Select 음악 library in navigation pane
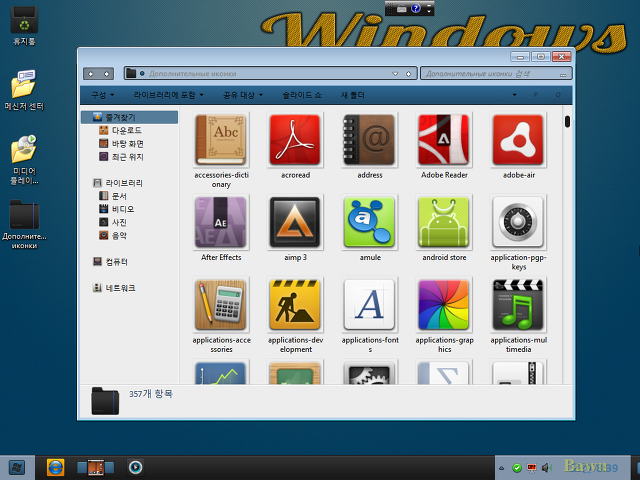 (x=113, y=235)
